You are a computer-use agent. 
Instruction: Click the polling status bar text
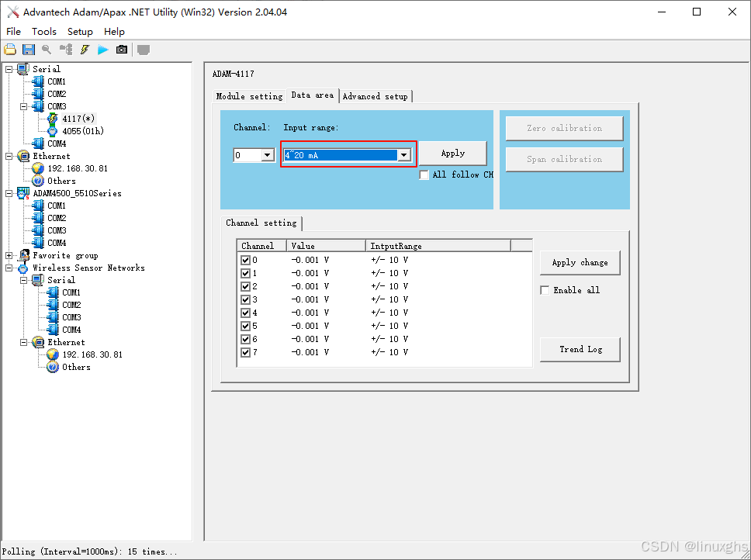click(x=89, y=551)
